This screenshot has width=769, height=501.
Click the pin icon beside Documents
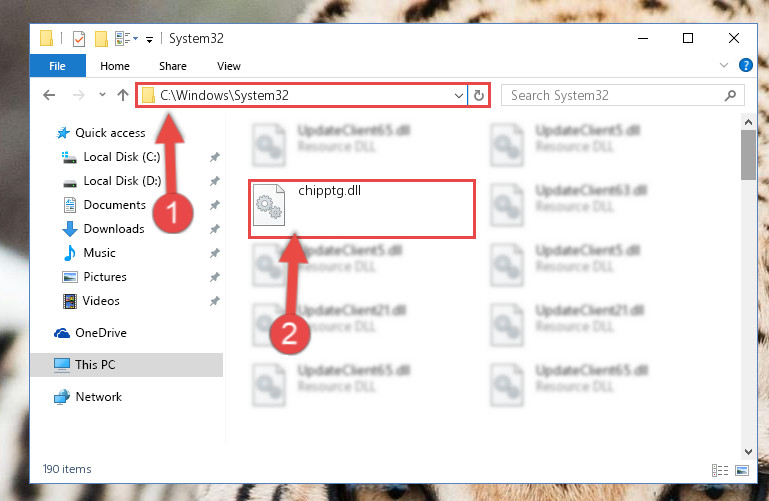(214, 205)
